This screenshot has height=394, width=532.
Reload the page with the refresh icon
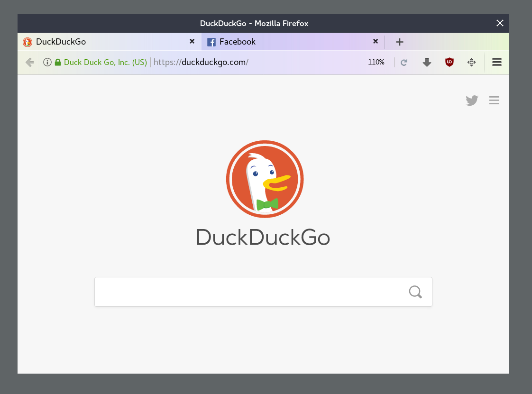(404, 63)
